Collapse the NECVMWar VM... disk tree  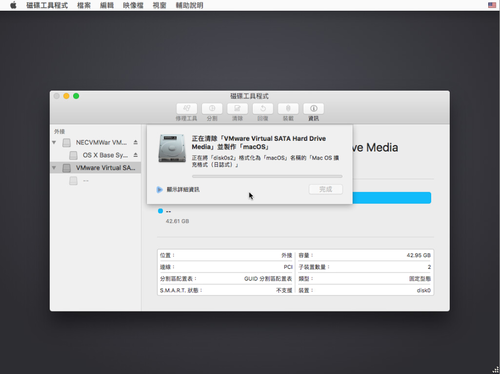(x=54, y=142)
